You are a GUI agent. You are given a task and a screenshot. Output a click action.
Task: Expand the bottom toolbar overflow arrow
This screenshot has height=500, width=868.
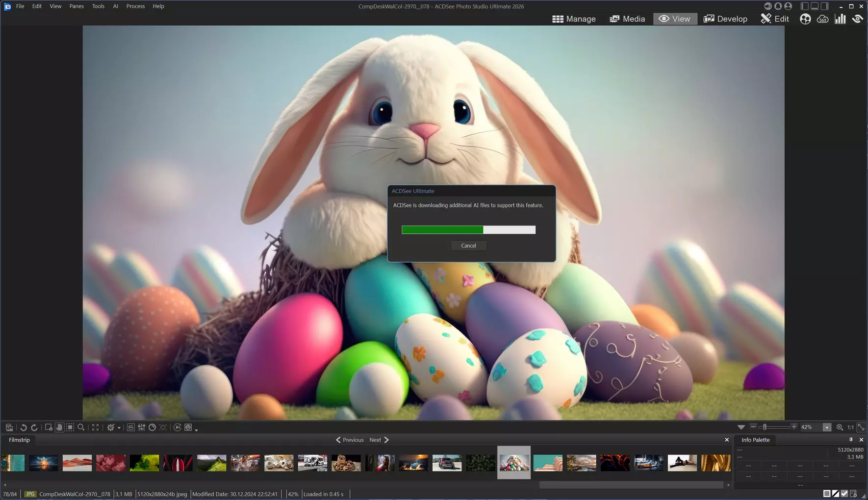tap(196, 430)
